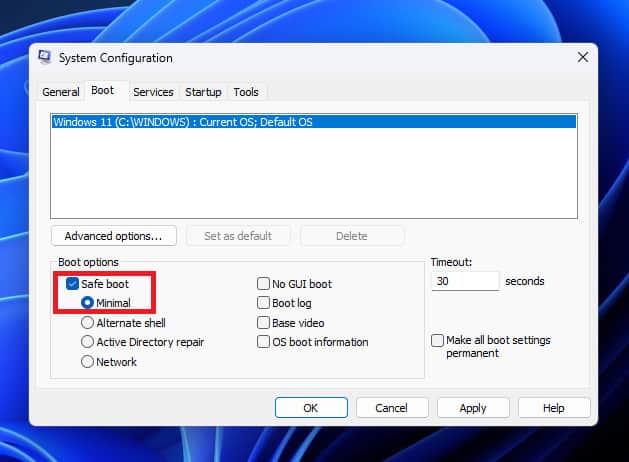Viewport: 629px width, 462px height.
Task: Choose Network safe boot mode
Action: [x=88, y=362]
